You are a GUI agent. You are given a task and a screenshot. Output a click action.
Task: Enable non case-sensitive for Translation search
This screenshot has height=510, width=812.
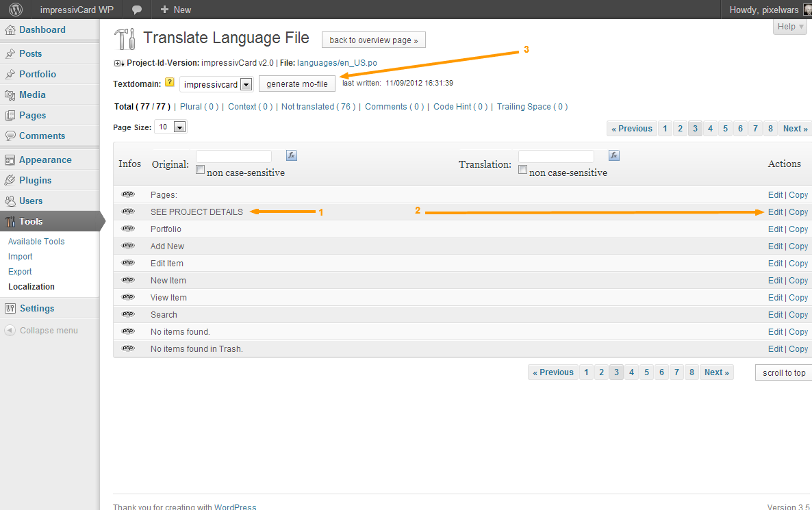(523, 170)
